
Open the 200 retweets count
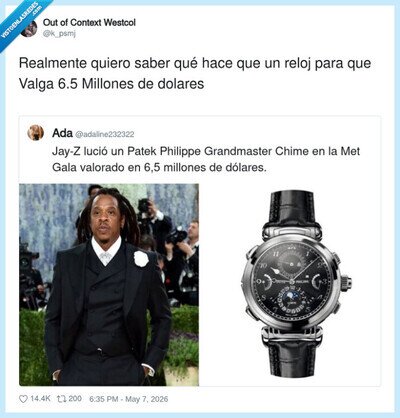click(x=75, y=399)
